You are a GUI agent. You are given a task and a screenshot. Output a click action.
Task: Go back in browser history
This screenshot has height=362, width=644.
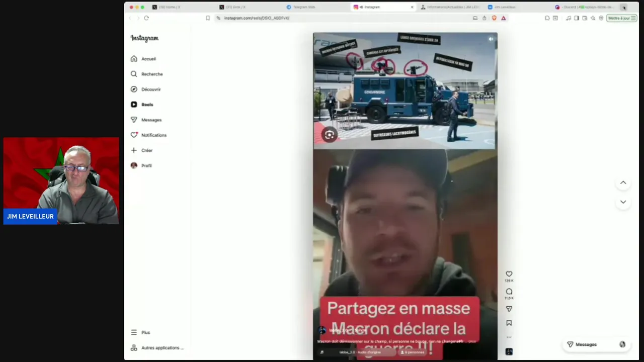pyautogui.click(x=130, y=18)
